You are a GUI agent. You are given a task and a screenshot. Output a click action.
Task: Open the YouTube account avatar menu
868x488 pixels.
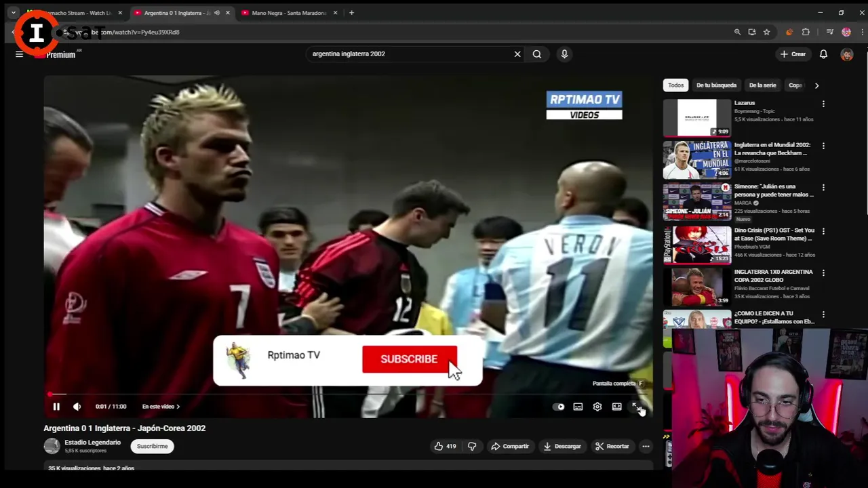coord(847,54)
